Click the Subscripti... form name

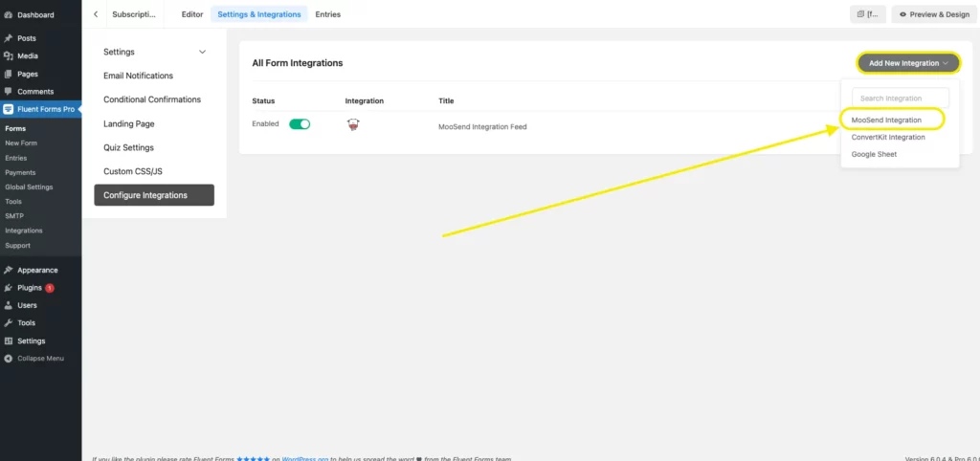click(x=134, y=14)
